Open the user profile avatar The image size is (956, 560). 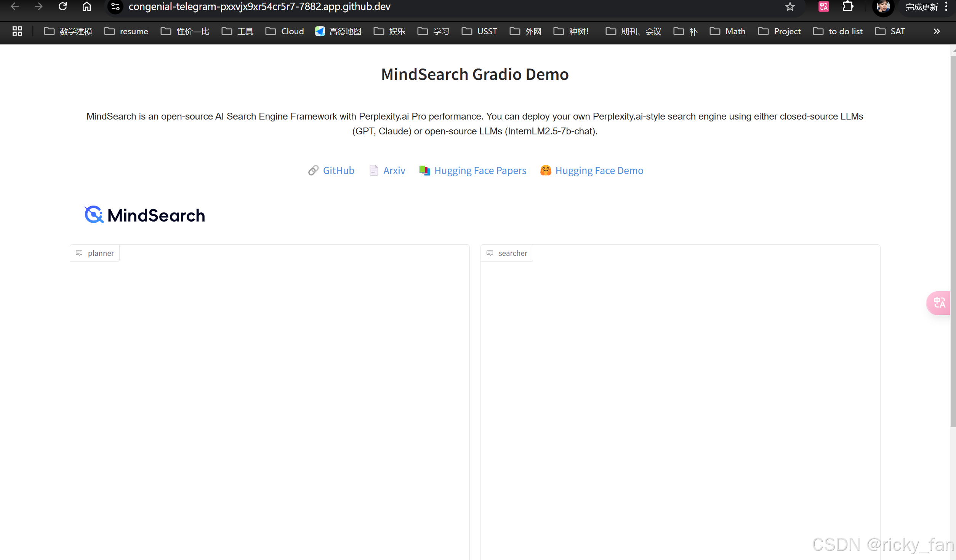click(883, 7)
